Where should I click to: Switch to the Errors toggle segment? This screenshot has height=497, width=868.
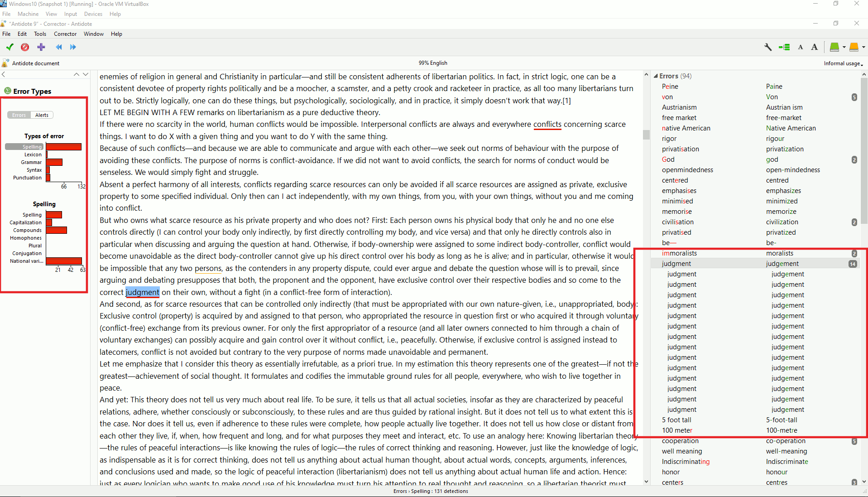(x=19, y=115)
